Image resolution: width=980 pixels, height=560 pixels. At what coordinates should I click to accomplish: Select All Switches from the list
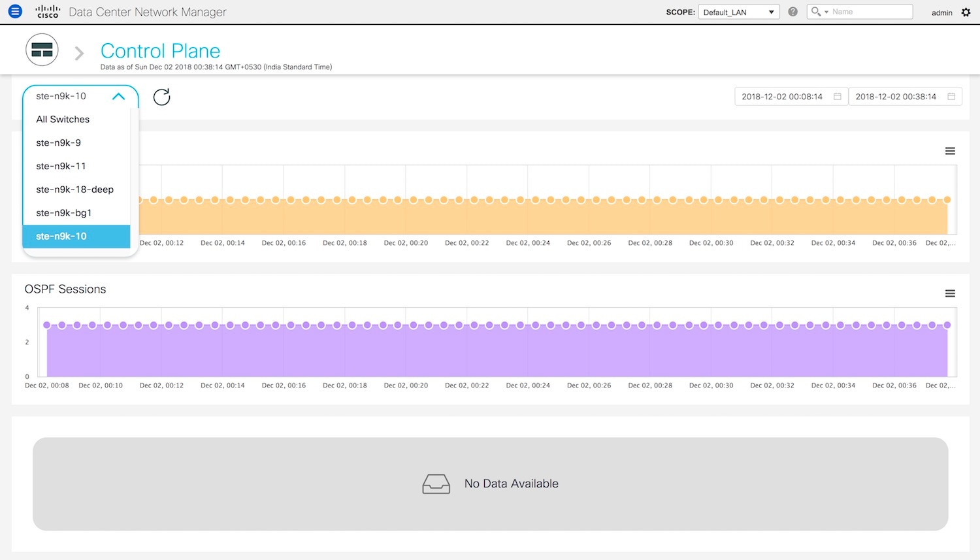76,120
